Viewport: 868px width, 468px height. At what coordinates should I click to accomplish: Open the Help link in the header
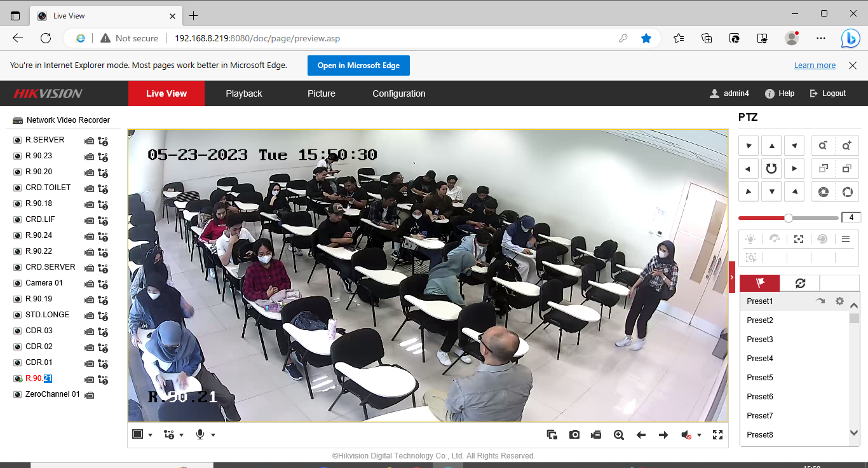point(780,93)
